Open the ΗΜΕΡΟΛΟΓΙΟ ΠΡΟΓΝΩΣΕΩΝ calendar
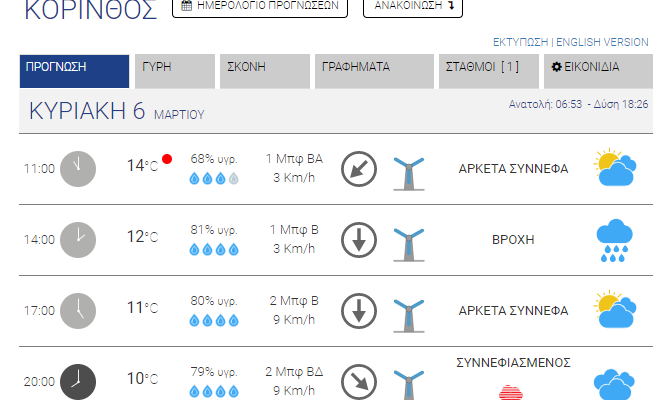The image size is (669, 400). pyautogui.click(x=260, y=6)
